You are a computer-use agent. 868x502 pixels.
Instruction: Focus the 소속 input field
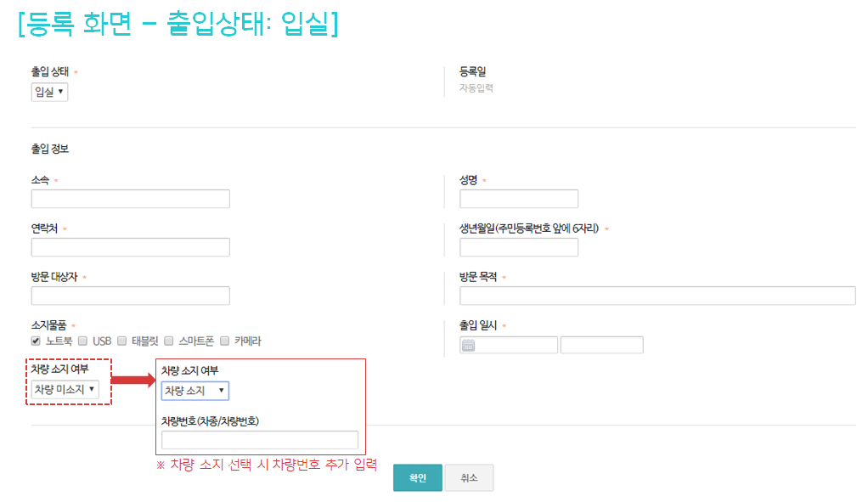click(130, 199)
